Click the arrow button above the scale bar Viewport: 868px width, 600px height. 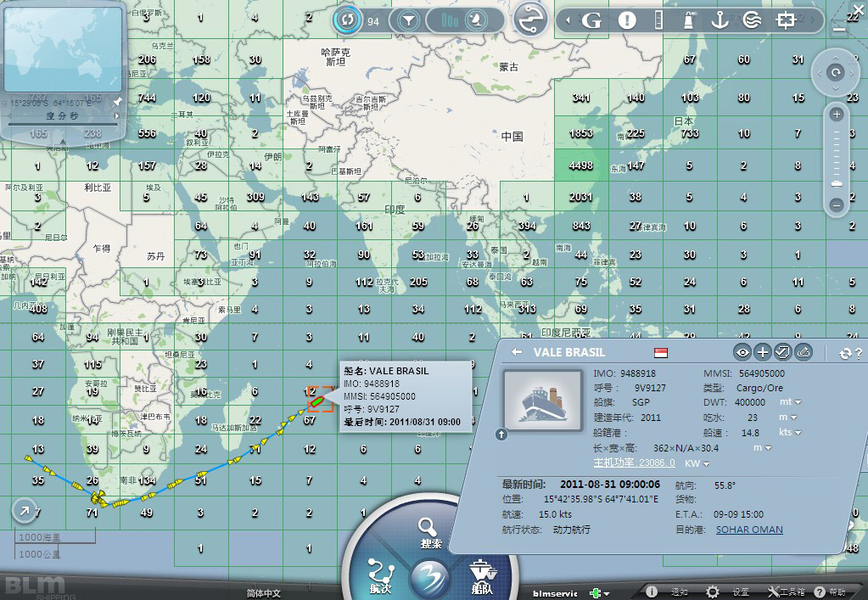(25, 511)
